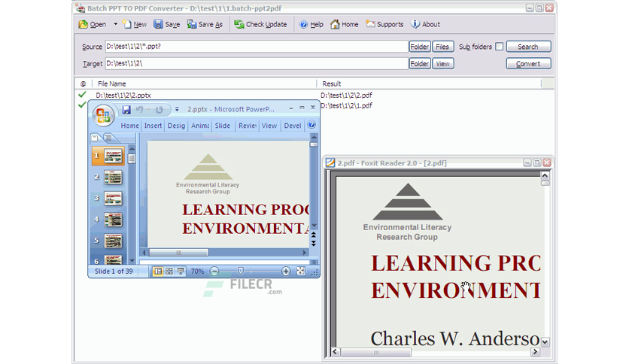Select slide 1 thumbnail
The height and width of the screenshot is (364, 629).
tap(113, 156)
